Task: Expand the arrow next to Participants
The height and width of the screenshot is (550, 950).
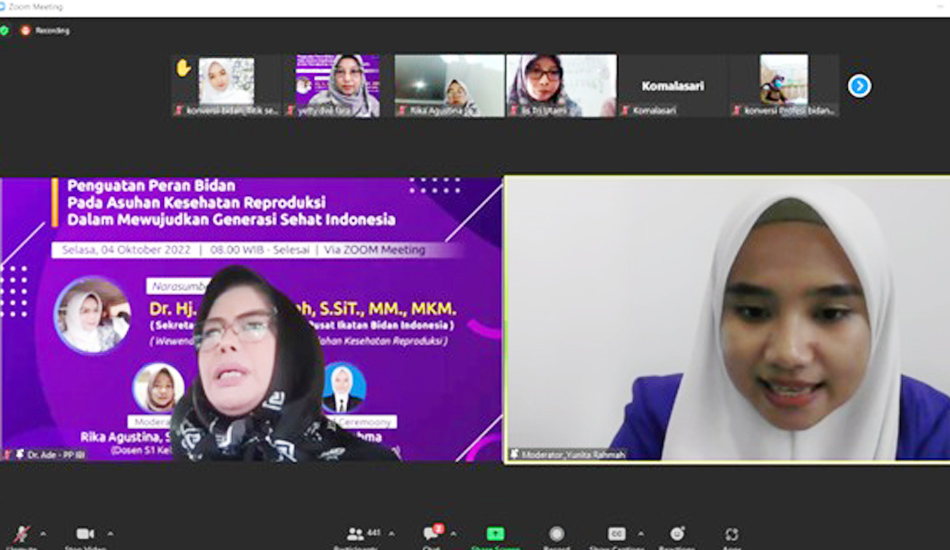Action: pos(391,534)
